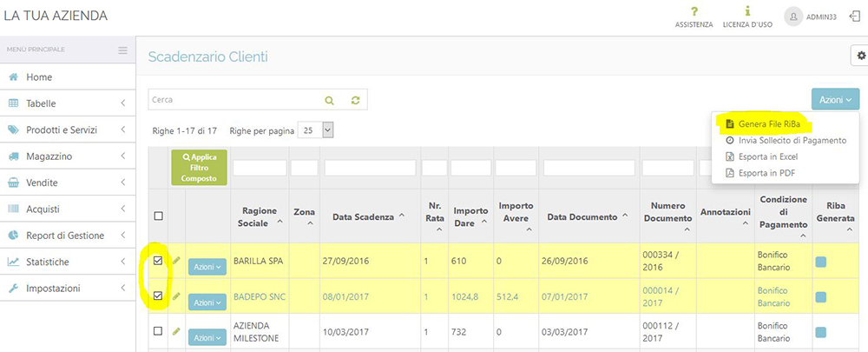868x352 pixels.
Task: Click the logout icon next to ADMIN33
Action: (x=853, y=16)
